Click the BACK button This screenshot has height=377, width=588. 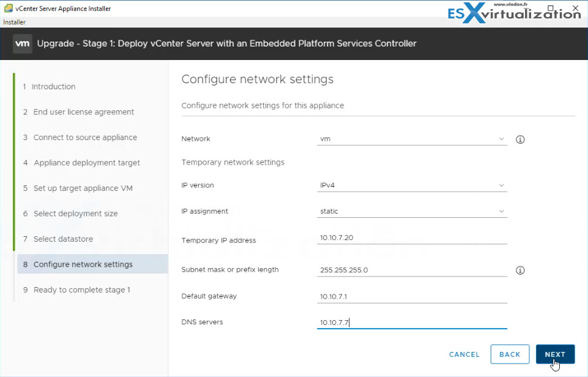pyautogui.click(x=510, y=354)
